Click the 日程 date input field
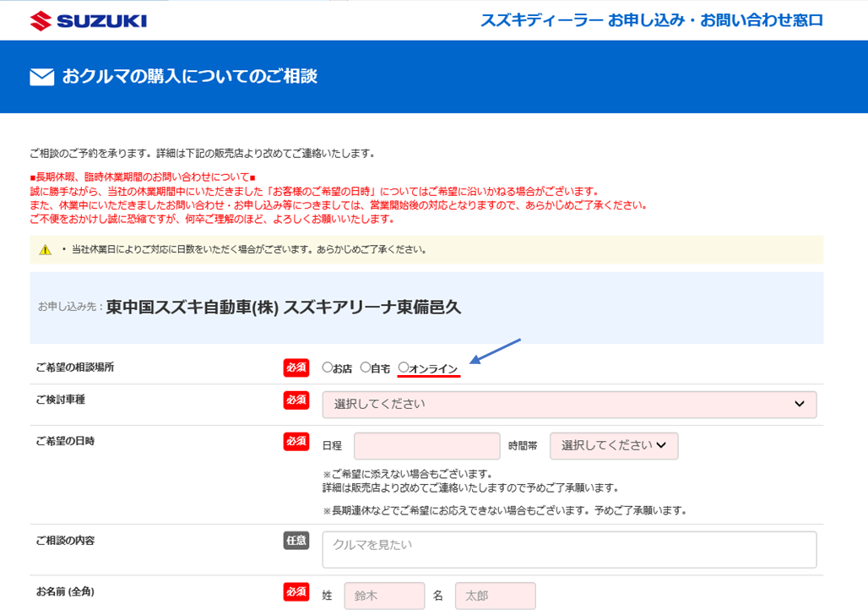This screenshot has width=868, height=615. [x=426, y=446]
